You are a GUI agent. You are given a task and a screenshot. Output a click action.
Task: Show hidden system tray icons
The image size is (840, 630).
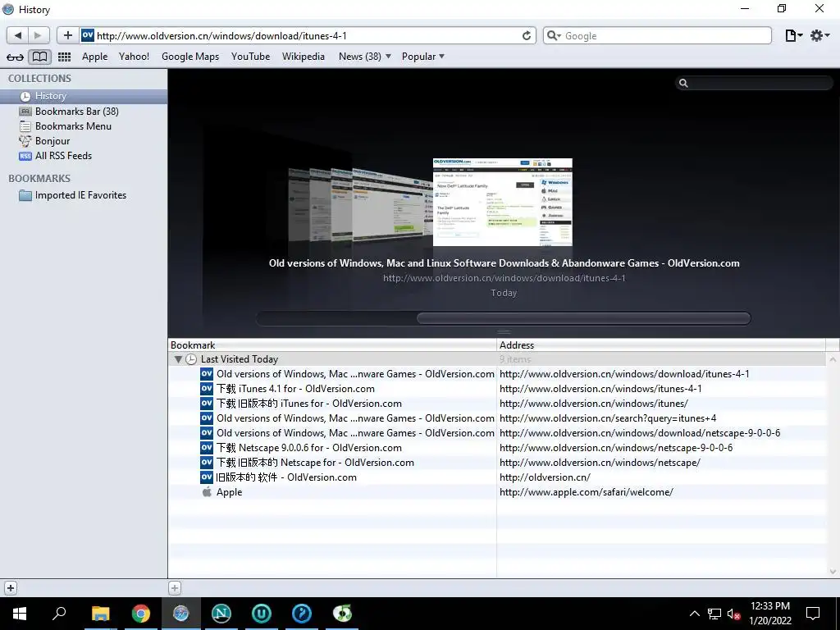pyautogui.click(x=694, y=614)
